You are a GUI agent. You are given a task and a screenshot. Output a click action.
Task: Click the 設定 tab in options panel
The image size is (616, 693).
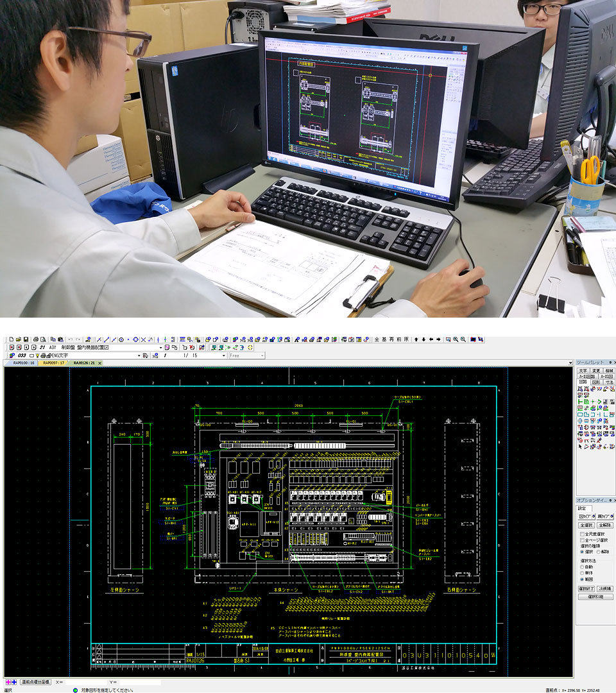[x=583, y=508]
